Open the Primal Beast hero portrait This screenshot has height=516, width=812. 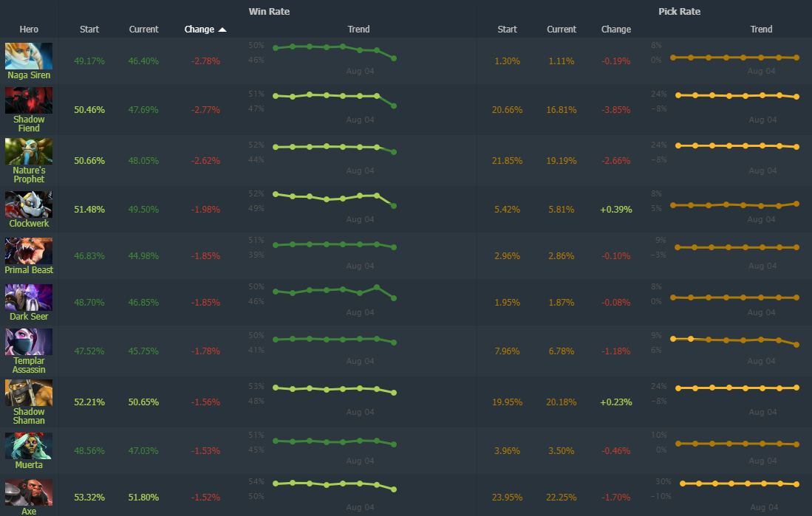pos(29,251)
